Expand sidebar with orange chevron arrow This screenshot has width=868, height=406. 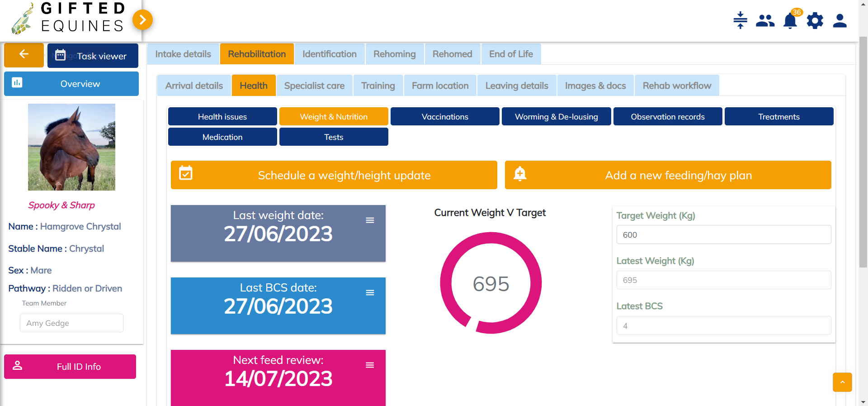click(x=142, y=19)
